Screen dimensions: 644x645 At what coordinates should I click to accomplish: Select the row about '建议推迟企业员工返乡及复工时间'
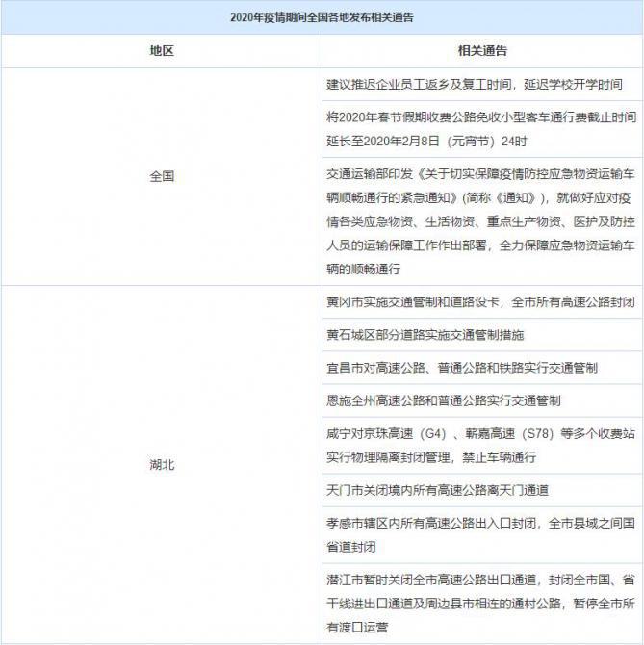click(x=475, y=85)
